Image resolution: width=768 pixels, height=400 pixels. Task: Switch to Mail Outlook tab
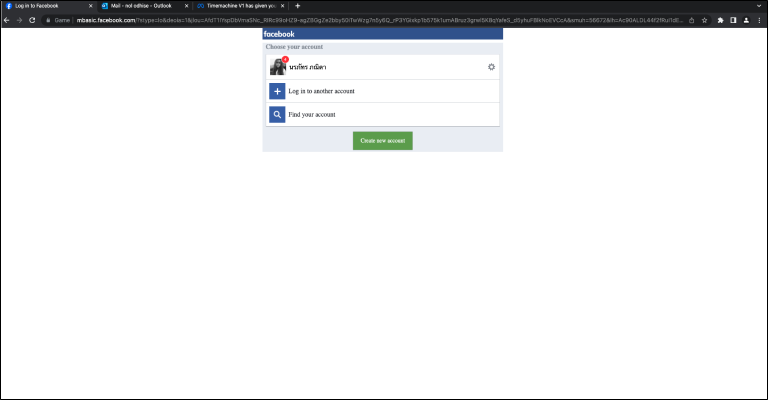(144, 6)
